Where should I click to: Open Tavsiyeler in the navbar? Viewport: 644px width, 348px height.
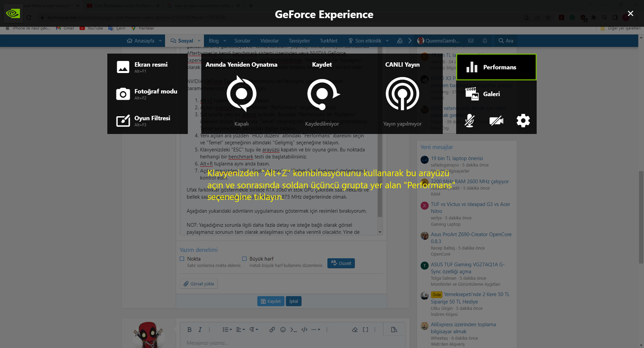299,41
